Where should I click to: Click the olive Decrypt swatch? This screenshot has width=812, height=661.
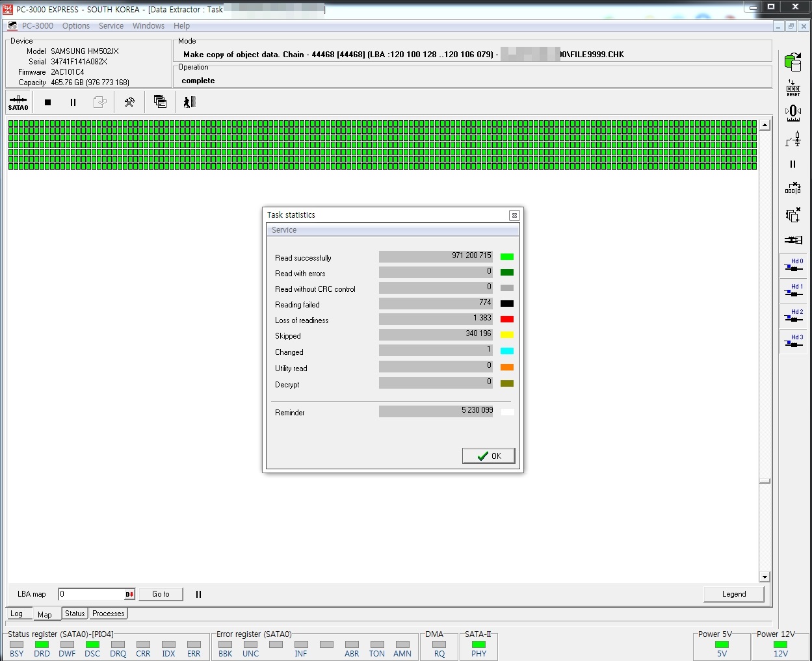click(x=507, y=383)
